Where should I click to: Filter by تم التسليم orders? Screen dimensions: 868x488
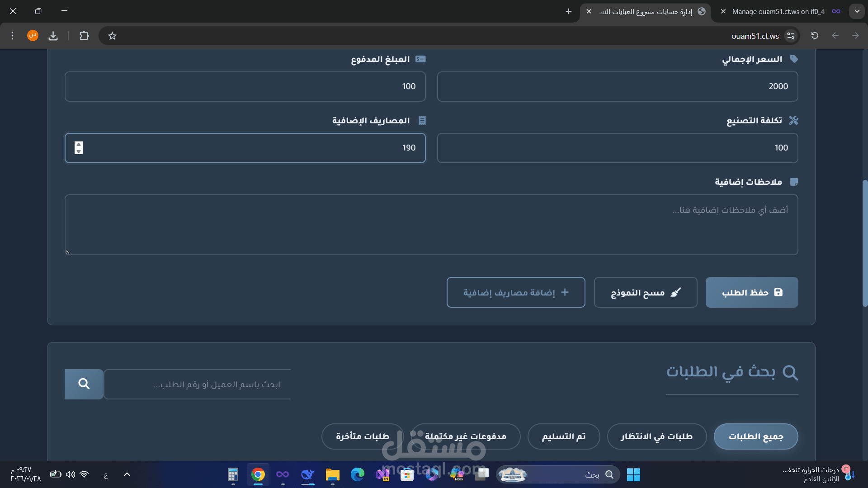click(x=563, y=436)
